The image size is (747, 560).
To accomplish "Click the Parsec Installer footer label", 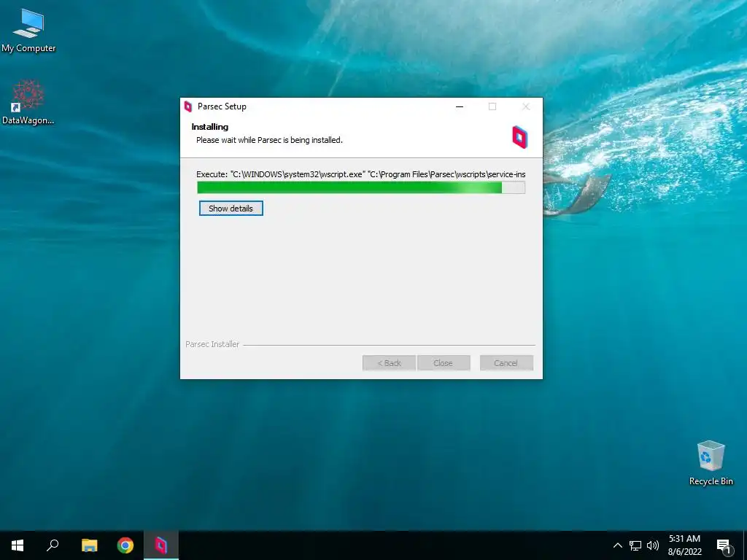I will pos(212,344).
